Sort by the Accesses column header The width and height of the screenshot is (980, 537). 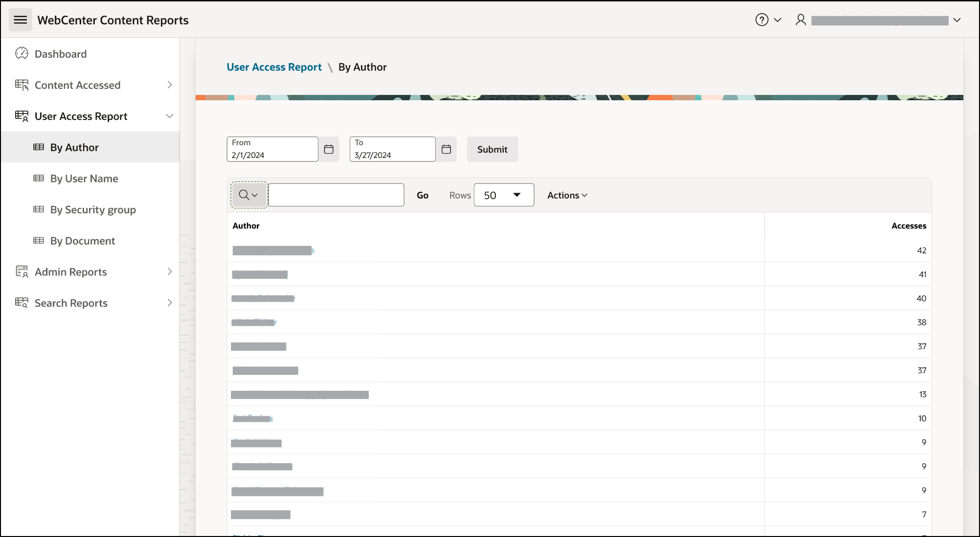909,225
